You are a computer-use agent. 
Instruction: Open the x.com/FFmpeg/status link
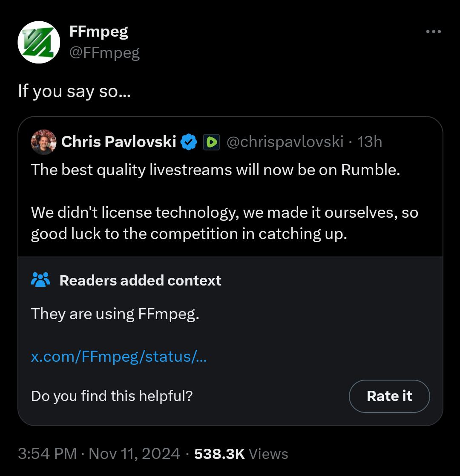pos(119,356)
